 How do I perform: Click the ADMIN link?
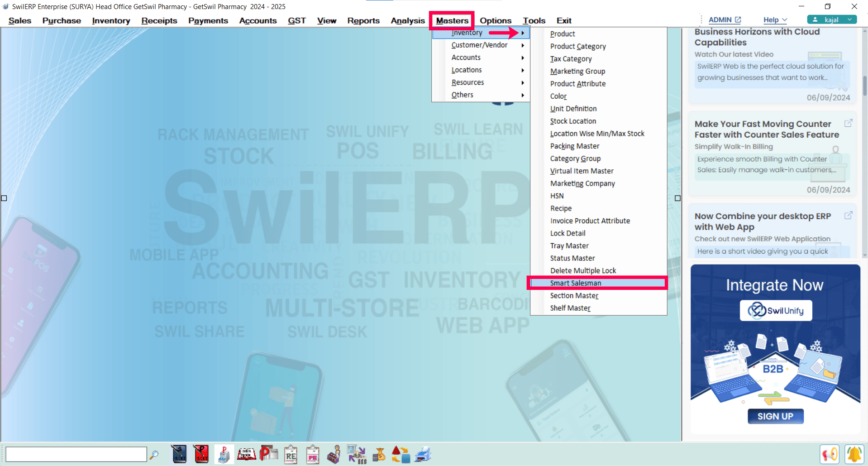720,20
